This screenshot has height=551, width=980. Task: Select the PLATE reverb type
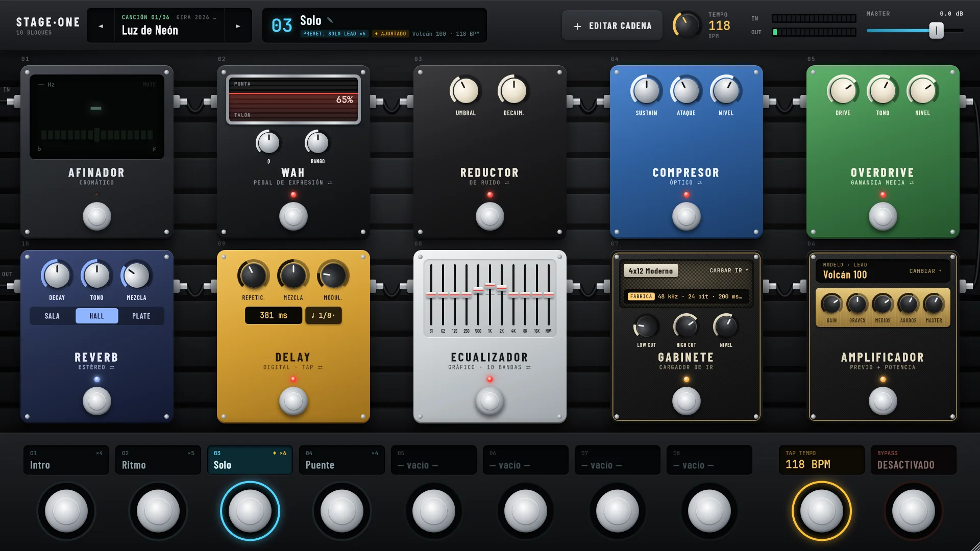(141, 316)
